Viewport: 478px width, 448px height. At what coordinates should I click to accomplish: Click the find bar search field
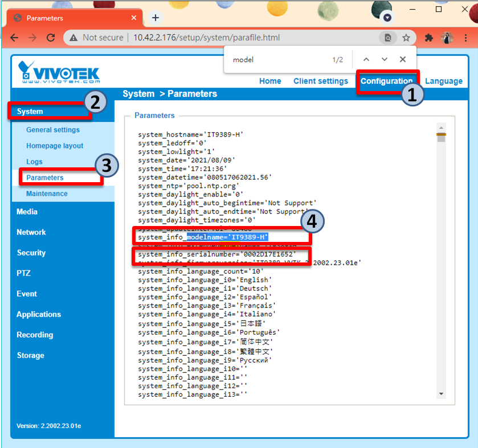pos(273,59)
